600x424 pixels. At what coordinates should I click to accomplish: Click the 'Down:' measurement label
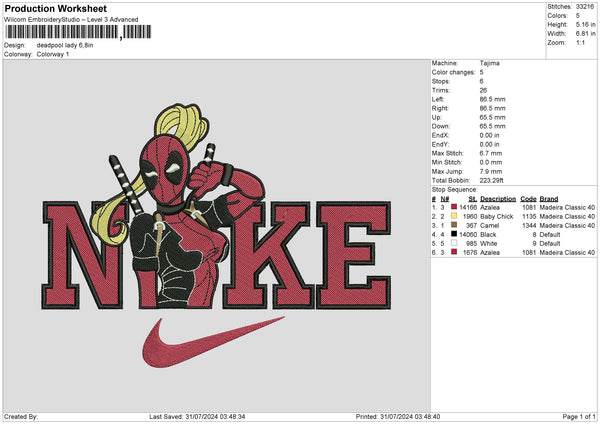click(x=440, y=126)
